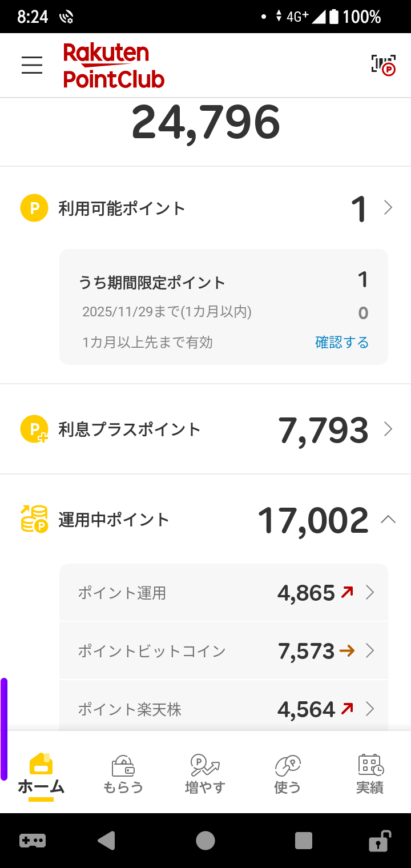Screen dimensions: 411x868
Task: Tap the 確認する link
Action: pos(342,342)
